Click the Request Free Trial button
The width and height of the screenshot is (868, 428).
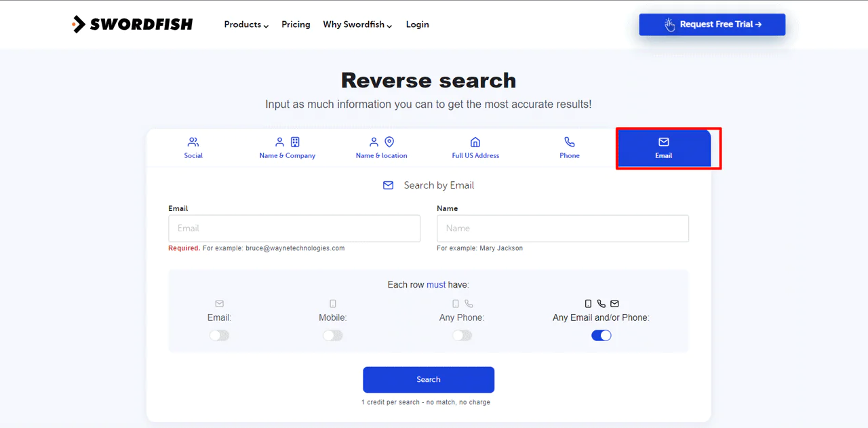click(712, 24)
